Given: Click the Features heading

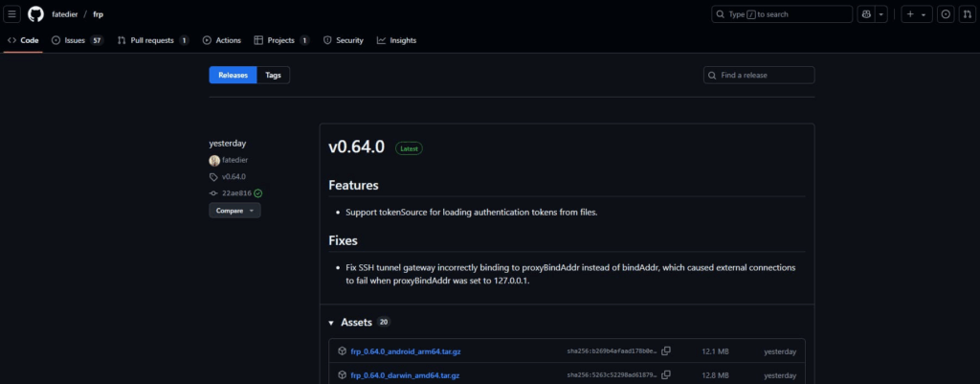Looking at the screenshot, I should coord(353,186).
